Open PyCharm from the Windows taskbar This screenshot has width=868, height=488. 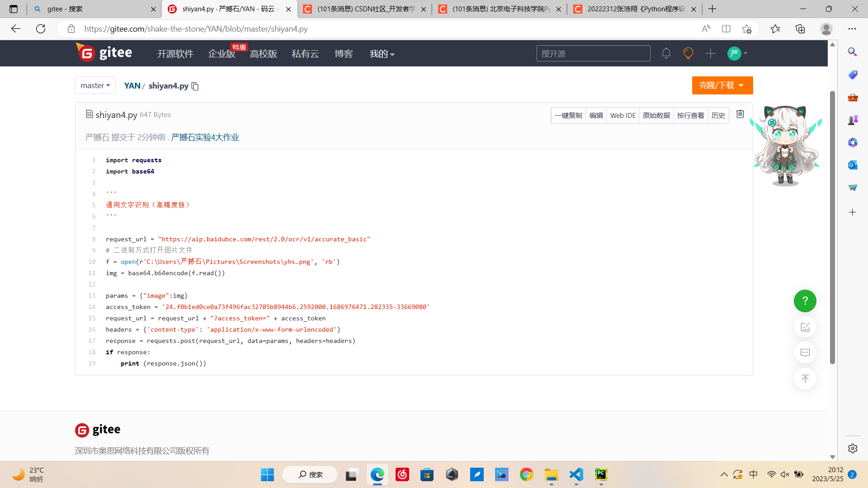(x=601, y=474)
